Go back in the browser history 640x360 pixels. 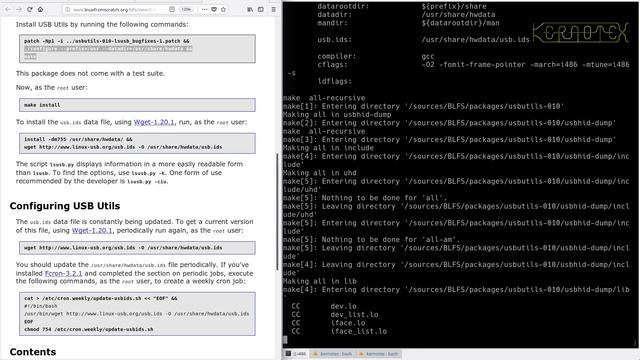point(8,9)
